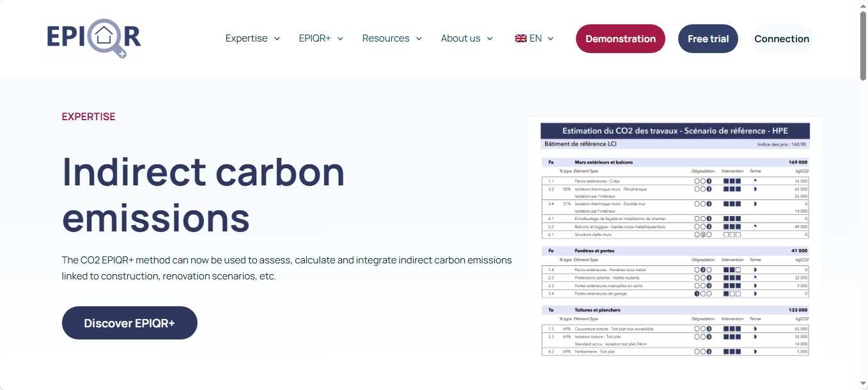
Task: Click Discover EPIQR+ button
Action: click(x=130, y=323)
